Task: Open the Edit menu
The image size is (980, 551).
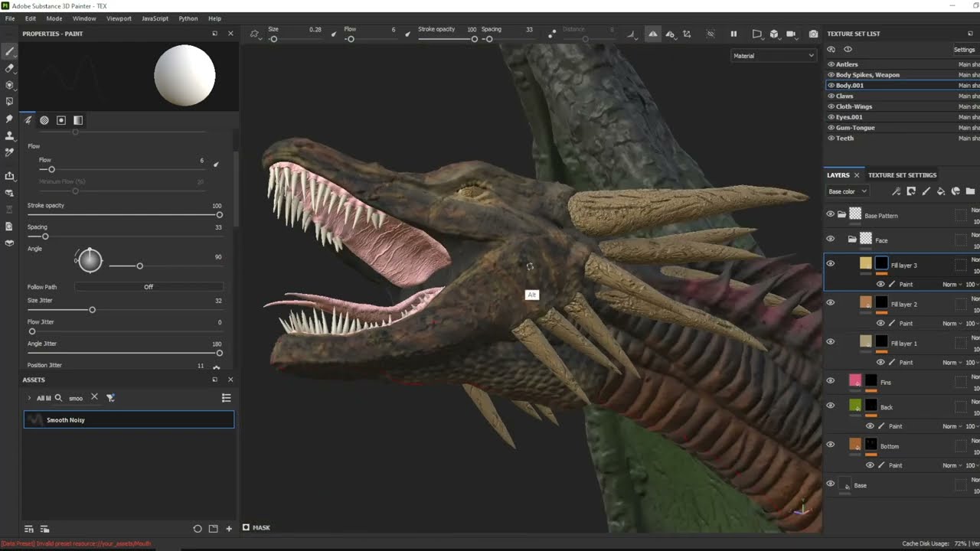Action: pyautogui.click(x=31, y=18)
